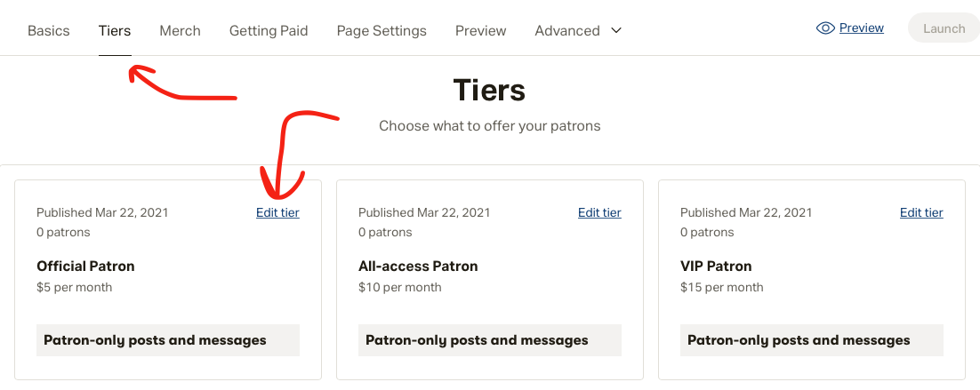
Task: Click VIP Patron's patron-only posts benefit
Action: point(799,340)
